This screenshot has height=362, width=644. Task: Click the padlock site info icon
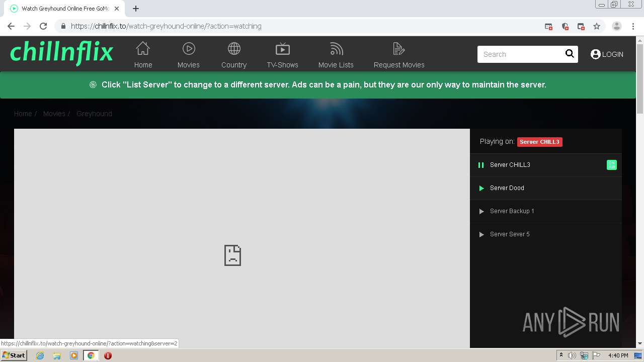(63, 26)
